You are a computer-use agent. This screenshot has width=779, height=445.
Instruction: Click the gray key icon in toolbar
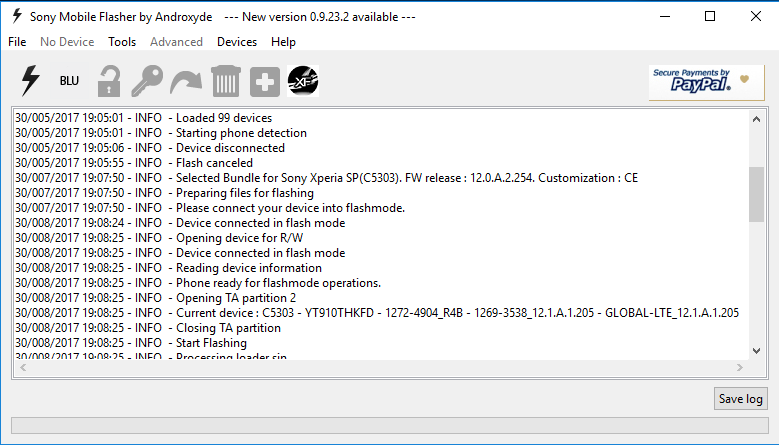[x=147, y=81]
